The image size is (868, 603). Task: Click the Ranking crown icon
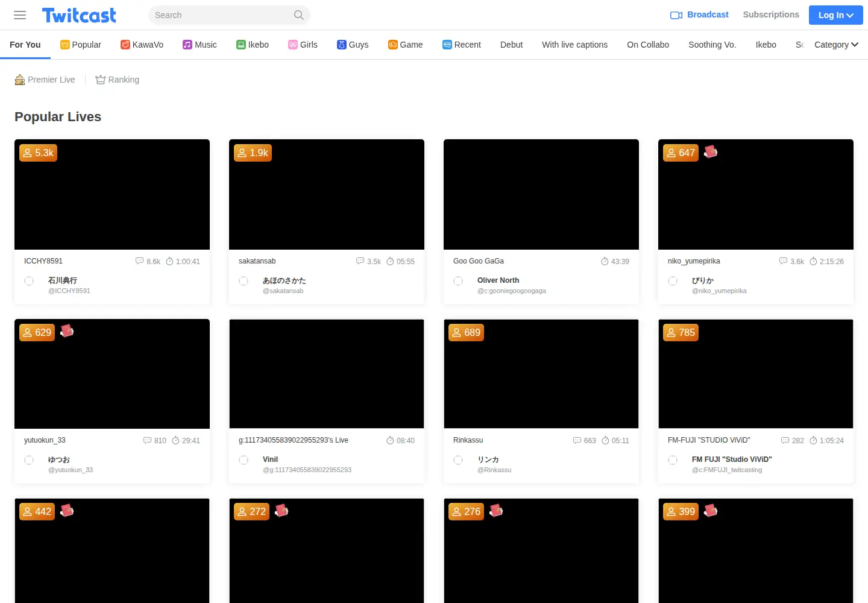(x=101, y=80)
